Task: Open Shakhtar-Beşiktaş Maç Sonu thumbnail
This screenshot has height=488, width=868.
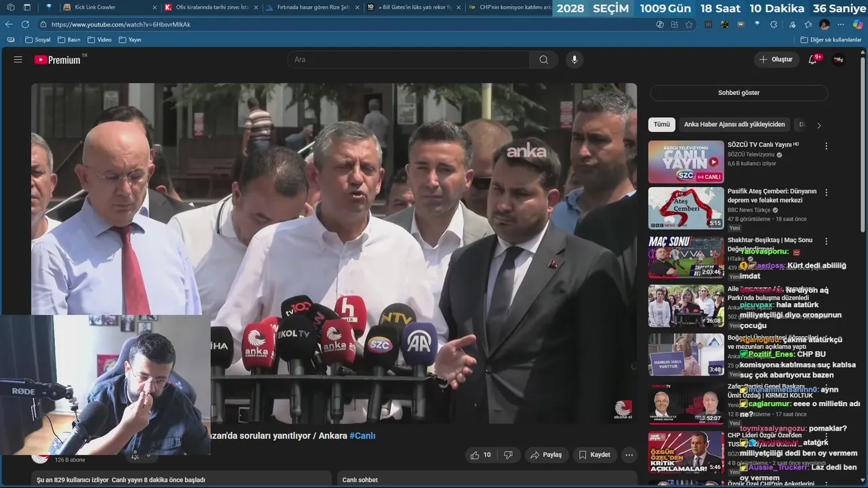Action: (686, 257)
